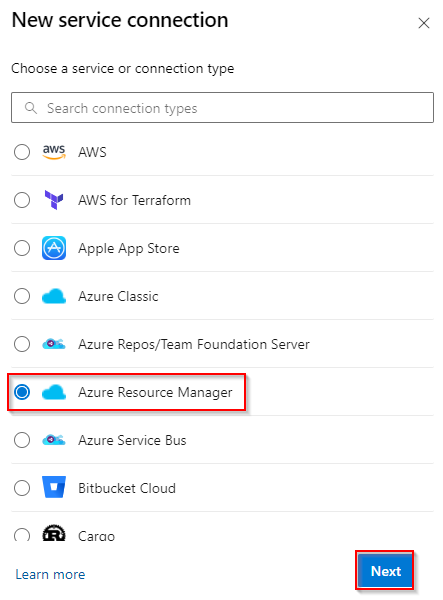This screenshot has height=600, width=443.
Task: Click the AWS logo icon
Action: tap(54, 152)
